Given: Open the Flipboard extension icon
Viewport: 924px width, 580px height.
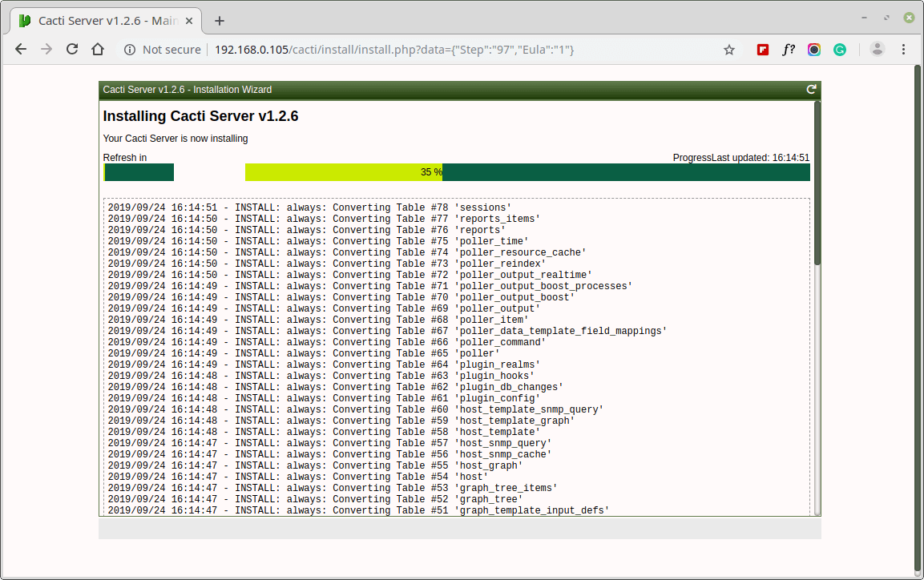Looking at the screenshot, I should pos(763,50).
